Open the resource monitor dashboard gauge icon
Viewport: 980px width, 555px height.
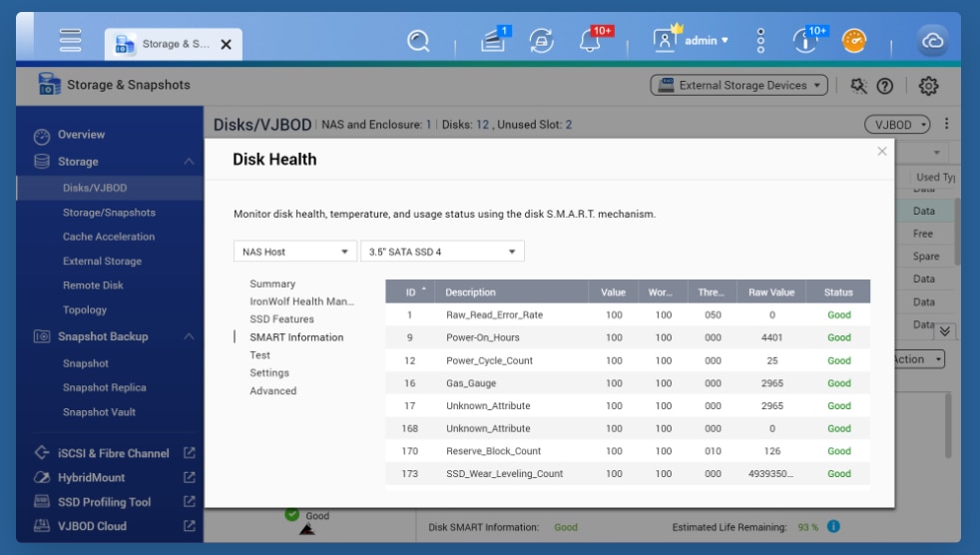click(x=854, y=41)
